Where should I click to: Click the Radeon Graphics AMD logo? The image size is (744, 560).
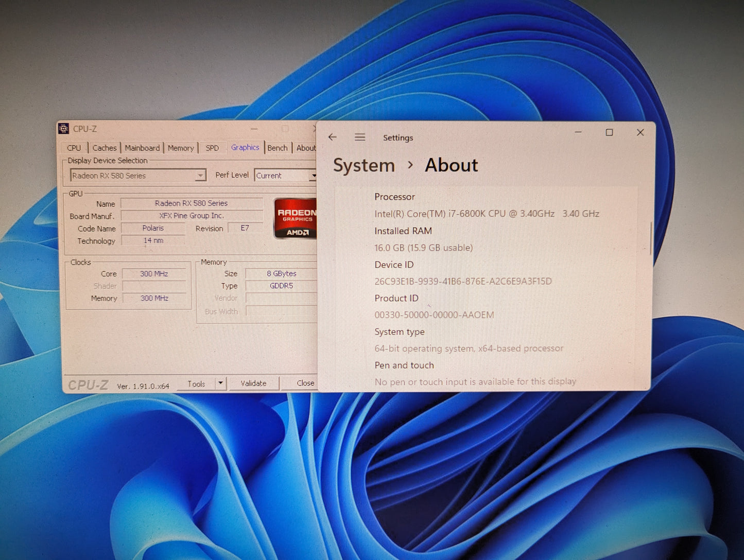296,218
